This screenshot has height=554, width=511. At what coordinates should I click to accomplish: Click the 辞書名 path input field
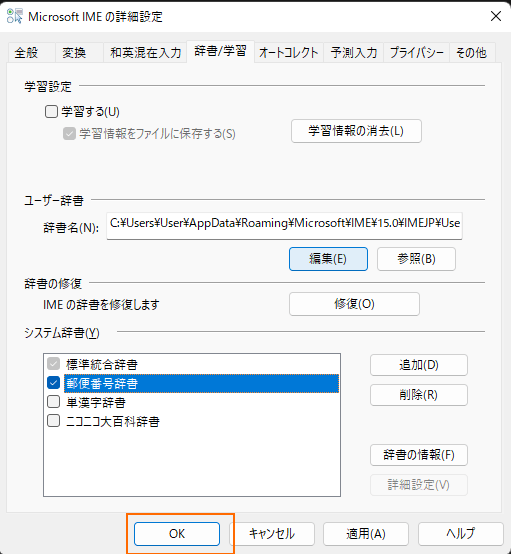point(284,225)
